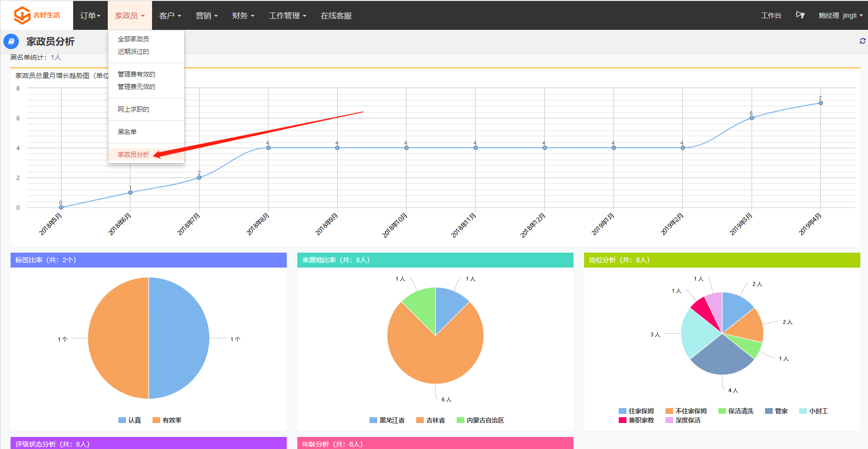Open the 营销 dropdown menu
The width and height of the screenshot is (868, 449).
click(207, 15)
